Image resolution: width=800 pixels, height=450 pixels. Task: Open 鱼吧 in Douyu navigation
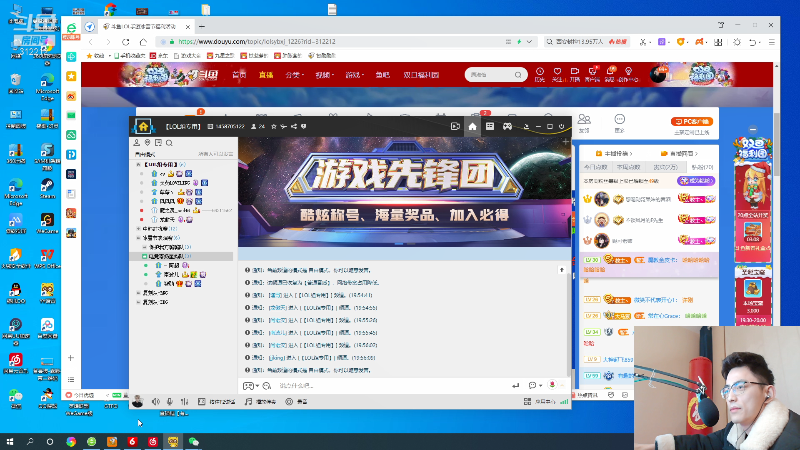[x=383, y=75]
